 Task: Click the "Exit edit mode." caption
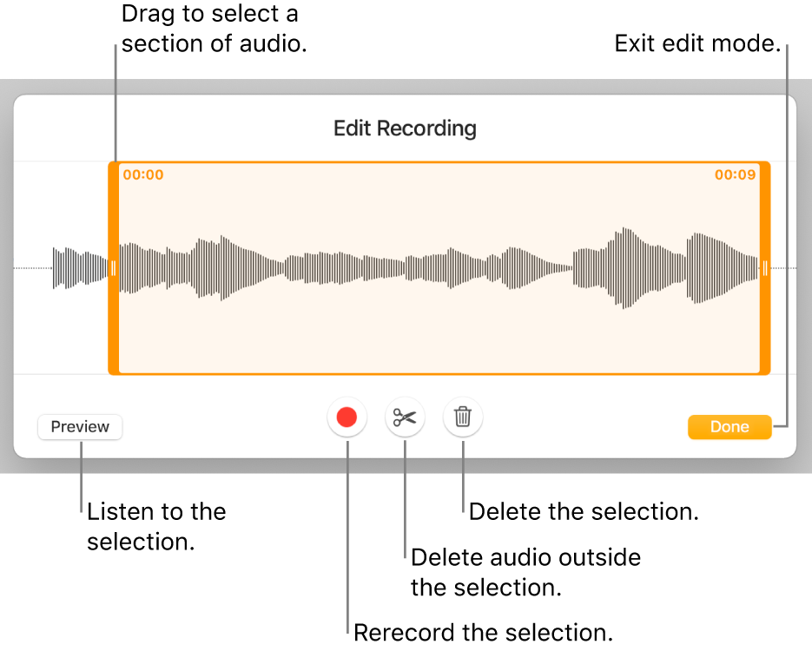point(697,43)
